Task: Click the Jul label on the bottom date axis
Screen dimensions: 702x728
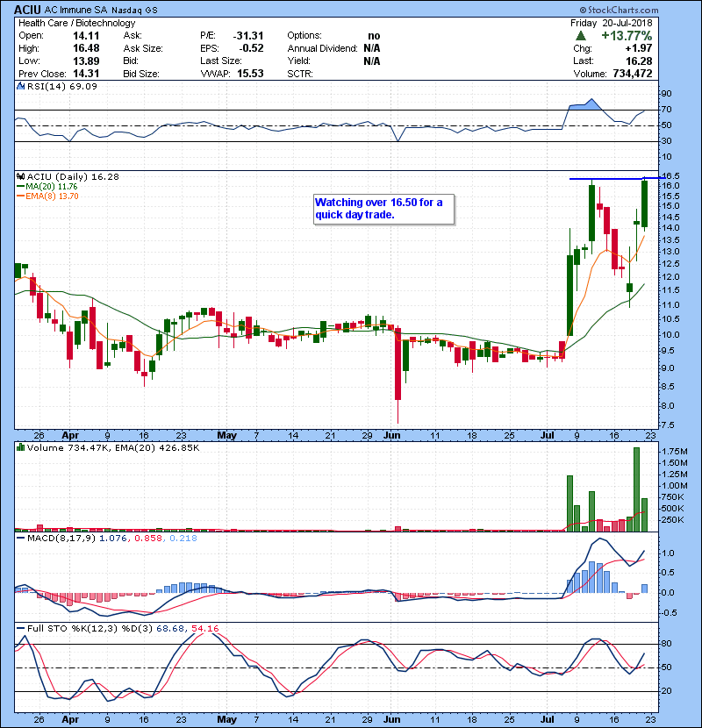Action: coord(548,719)
